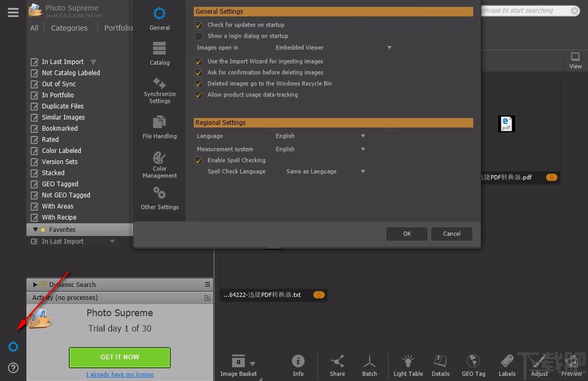Open Image Basket dropdown arrow

252,364
